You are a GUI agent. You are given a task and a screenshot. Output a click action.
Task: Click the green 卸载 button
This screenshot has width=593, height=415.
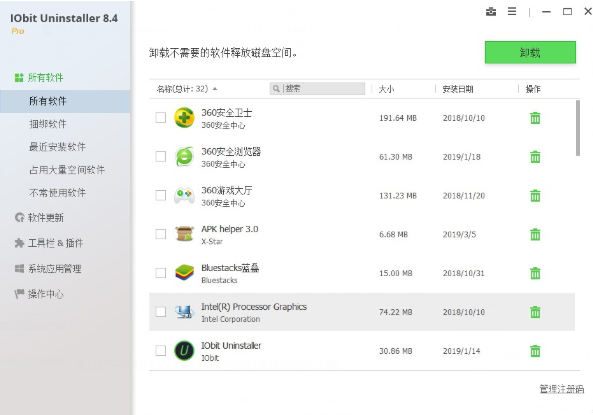tap(530, 52)
